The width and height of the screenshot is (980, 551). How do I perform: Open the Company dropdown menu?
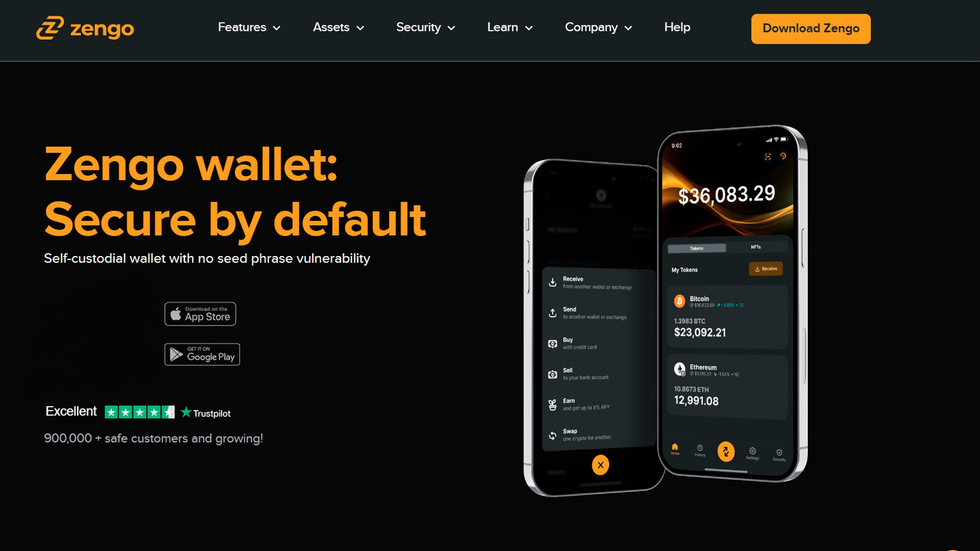[598, 28]
